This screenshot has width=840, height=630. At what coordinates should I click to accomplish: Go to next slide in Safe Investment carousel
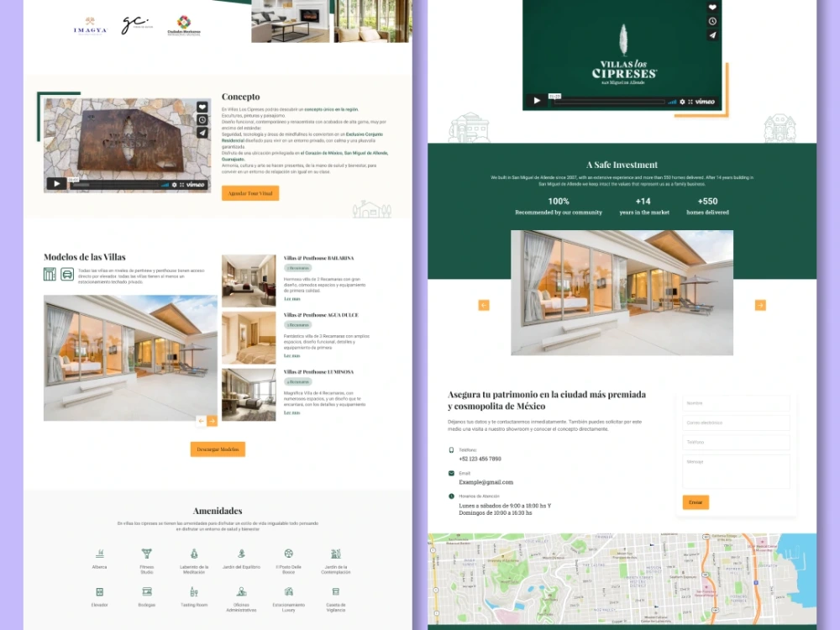click(x=760, y=306)
